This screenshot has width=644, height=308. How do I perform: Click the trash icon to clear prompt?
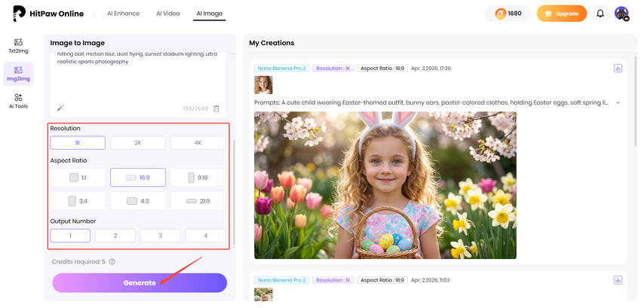pyautogui.click(x=216, y=109)
